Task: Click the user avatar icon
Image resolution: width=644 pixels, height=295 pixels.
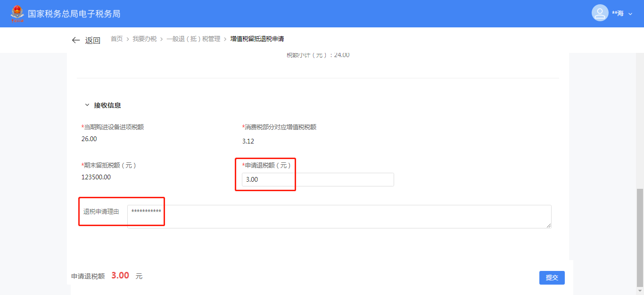Action: pyautogui.click(x=600, y=13)
